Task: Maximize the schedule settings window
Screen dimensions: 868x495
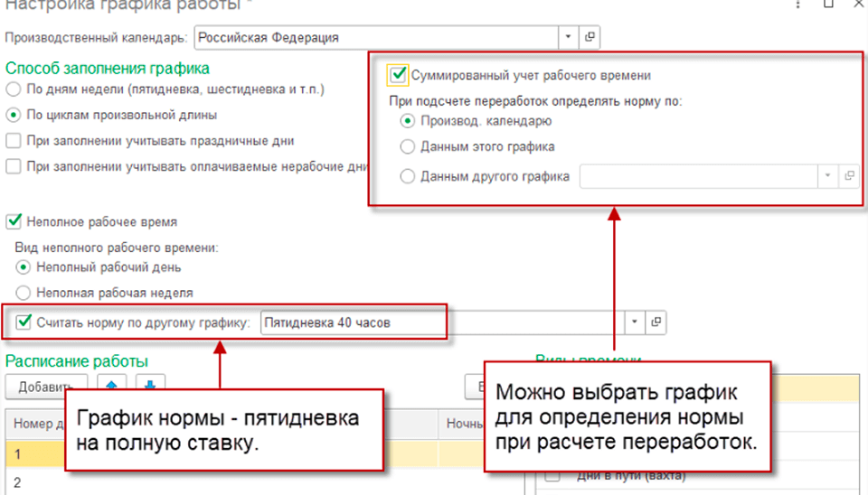Action: 827,5
